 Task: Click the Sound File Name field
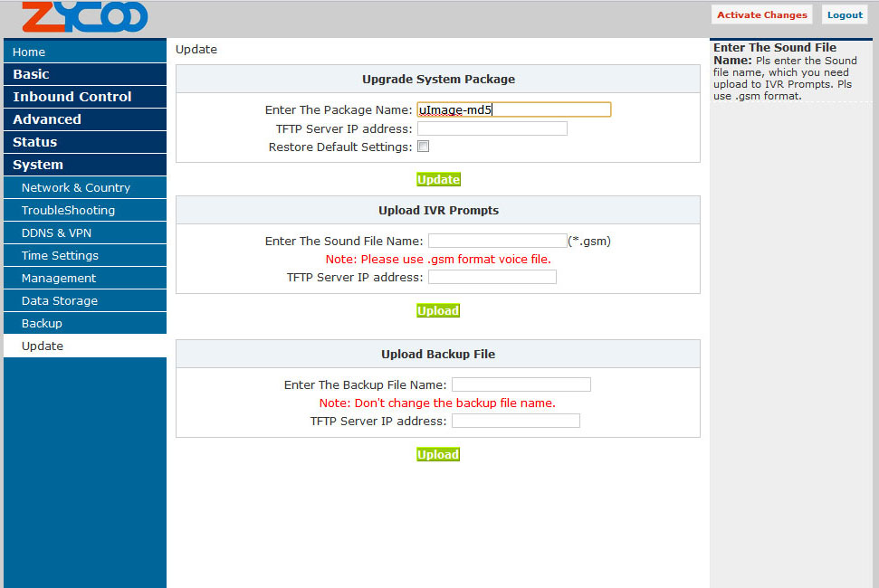coord(497,241)
